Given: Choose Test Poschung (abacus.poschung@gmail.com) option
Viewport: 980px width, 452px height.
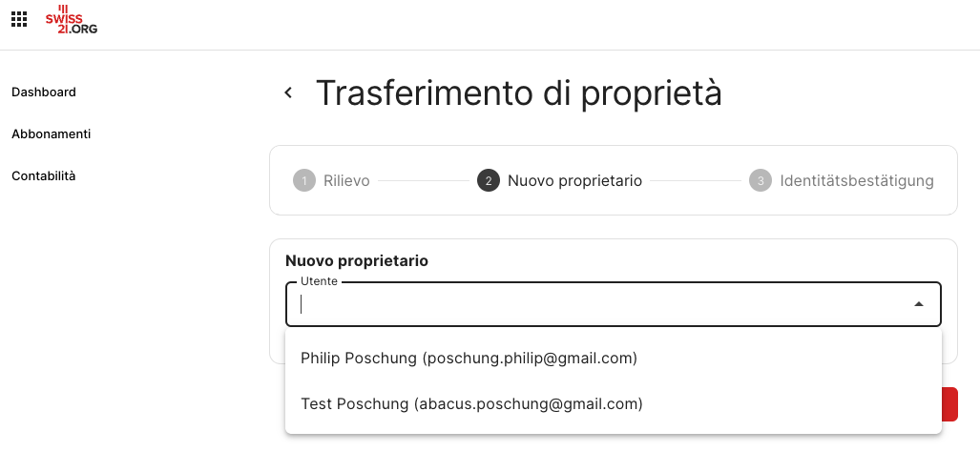Looking at the screenshot, I should click(x=471, y=403).
